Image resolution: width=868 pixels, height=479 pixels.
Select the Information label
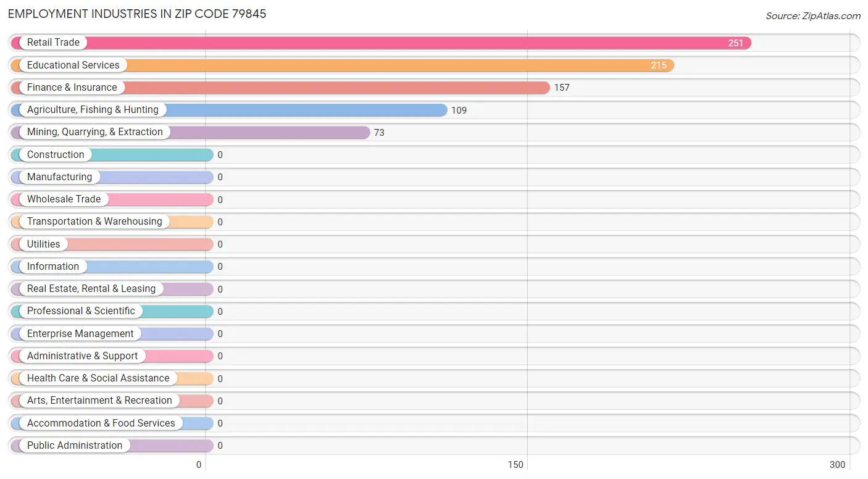coord(53,267)
